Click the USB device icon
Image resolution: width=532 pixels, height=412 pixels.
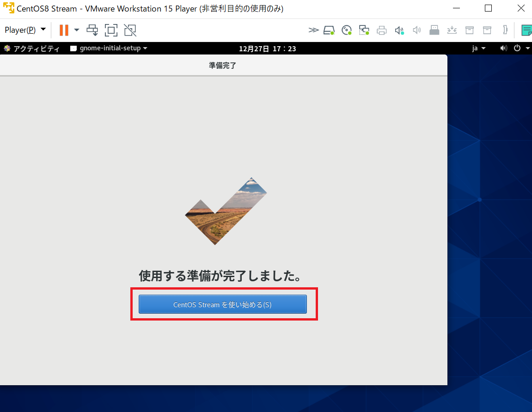(x=434, y=30)
